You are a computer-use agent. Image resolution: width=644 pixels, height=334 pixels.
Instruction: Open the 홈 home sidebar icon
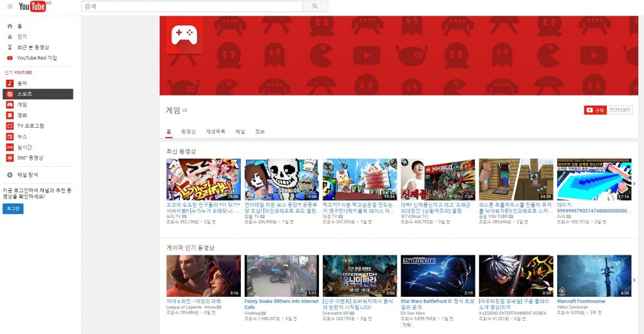[10, 26]
